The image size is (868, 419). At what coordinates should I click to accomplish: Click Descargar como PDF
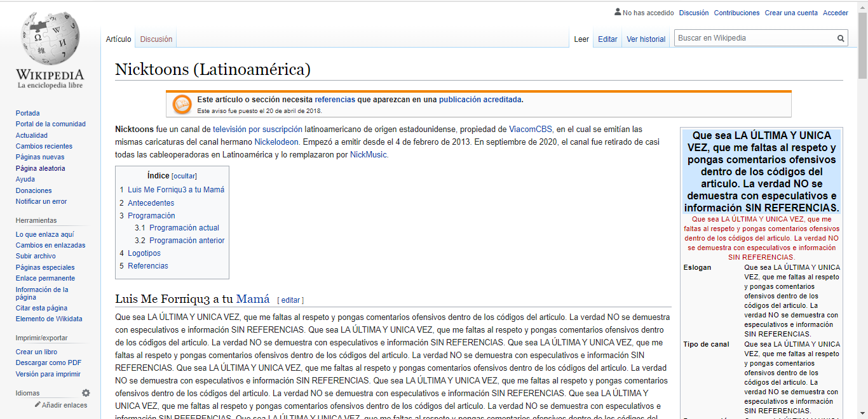[49, 363]
